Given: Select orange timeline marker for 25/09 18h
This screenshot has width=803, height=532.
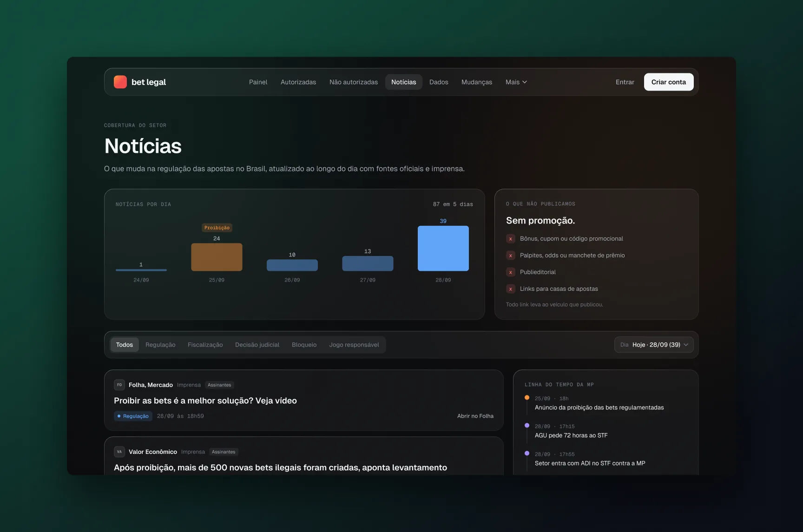Looking at the screenshot, I should pos(527,398).
